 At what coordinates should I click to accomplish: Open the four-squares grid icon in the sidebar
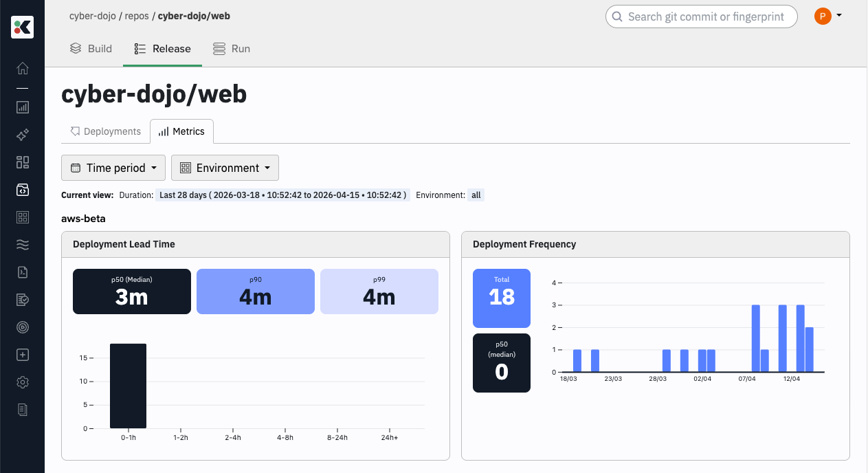(23, 217)
